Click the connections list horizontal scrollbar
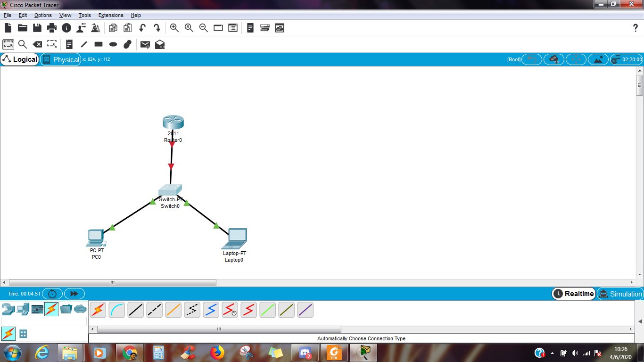The width and height of the screenshot is (644, 362). 219,329
